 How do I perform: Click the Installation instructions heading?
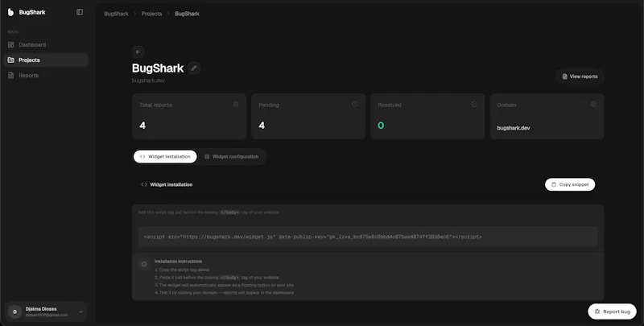(x=178, y=261)
